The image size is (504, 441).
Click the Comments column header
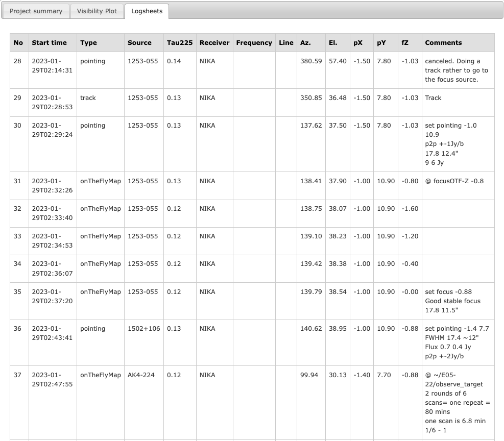[443, 43]
